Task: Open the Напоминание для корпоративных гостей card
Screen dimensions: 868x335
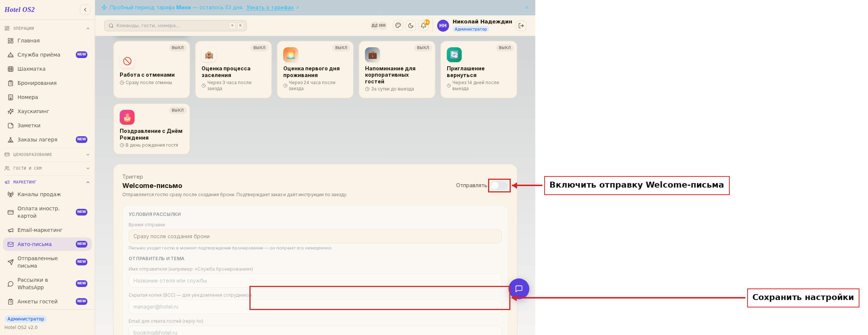Action: click(397, 70)
